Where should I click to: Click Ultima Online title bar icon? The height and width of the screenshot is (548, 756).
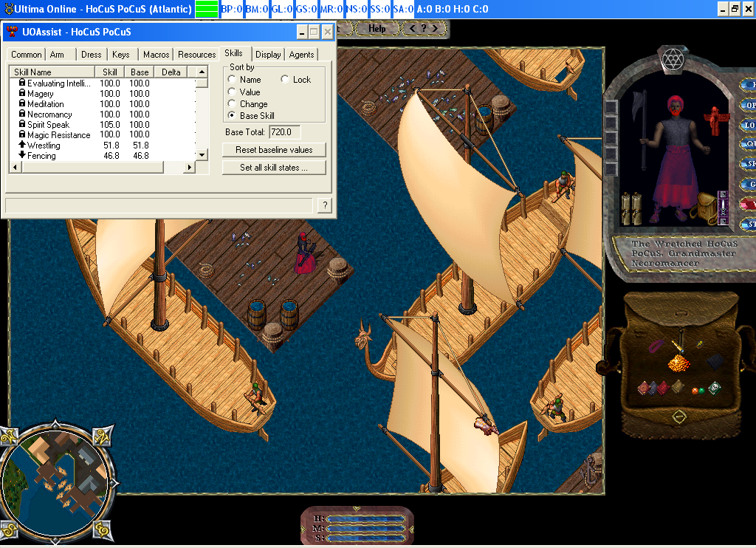pyautogui.click(x=8, y=9)
